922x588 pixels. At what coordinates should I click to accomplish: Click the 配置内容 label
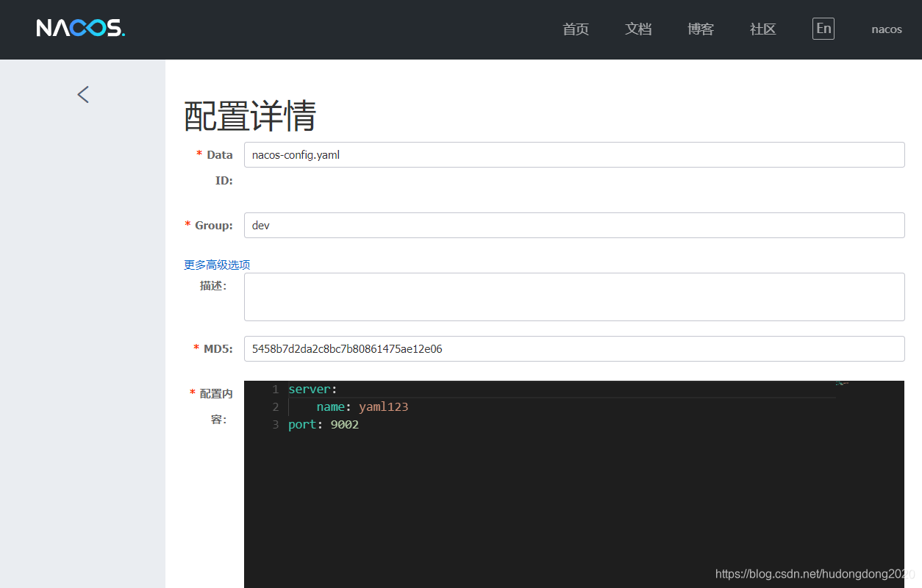pyautogui.click(x=212, y=406)
